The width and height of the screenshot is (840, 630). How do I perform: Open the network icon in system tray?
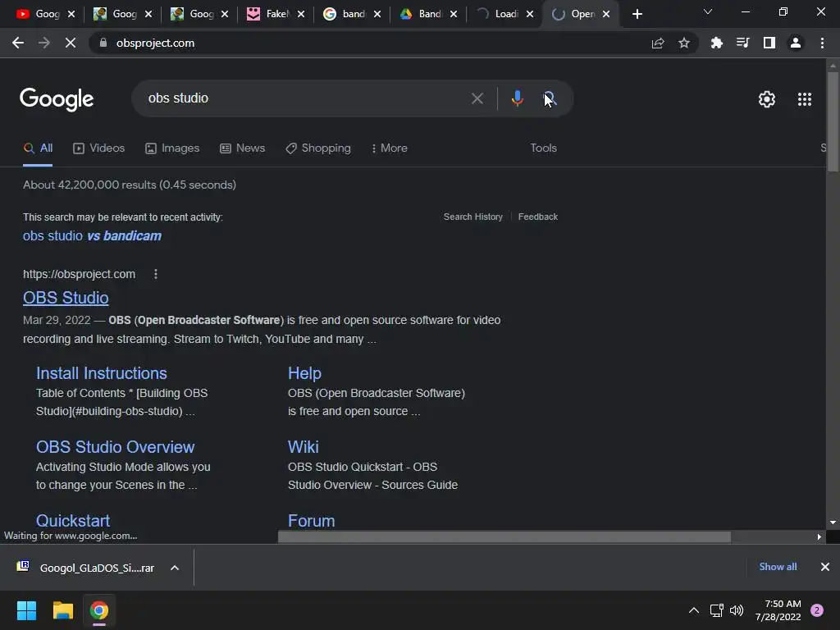pos(716,610)
